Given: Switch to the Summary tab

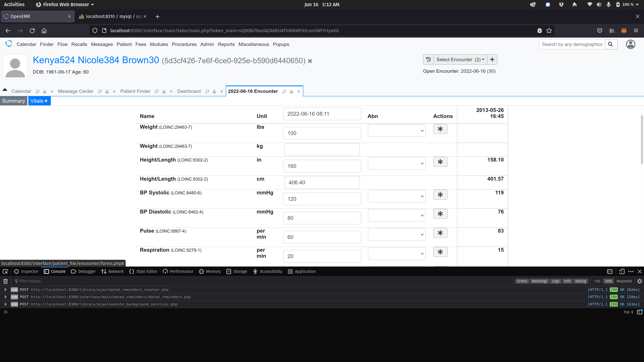Looking at the screenshot, I should pos(13,101).
